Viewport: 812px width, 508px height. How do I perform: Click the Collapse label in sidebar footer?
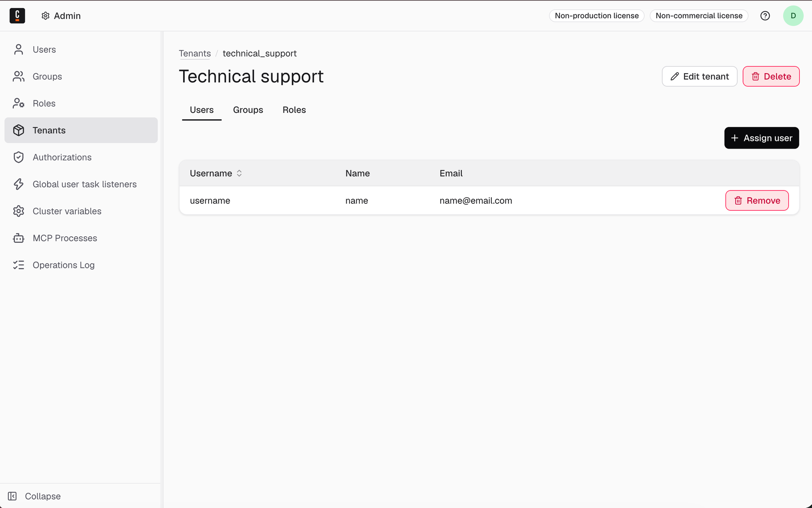tap(43, 496)
